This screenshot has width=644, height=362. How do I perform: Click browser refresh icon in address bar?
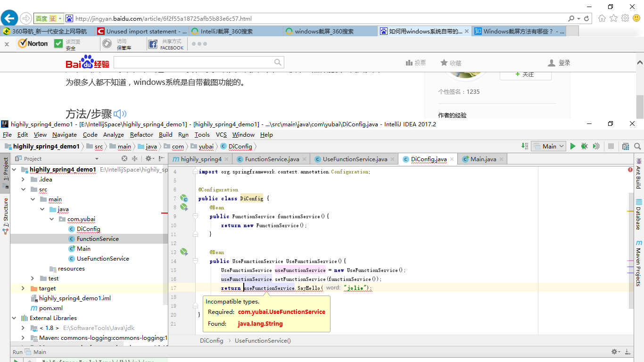click(x=587, y=18)
